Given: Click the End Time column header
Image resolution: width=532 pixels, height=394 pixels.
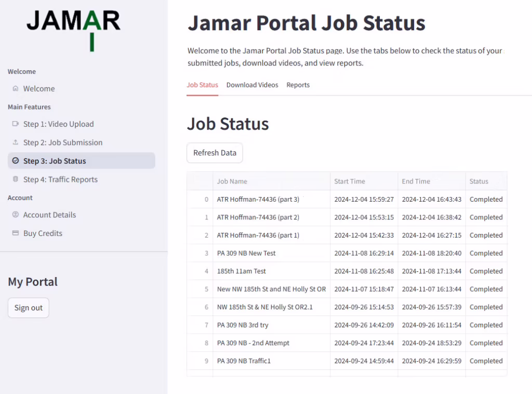Looking at the screenshot, I should (x=432, y=181).
